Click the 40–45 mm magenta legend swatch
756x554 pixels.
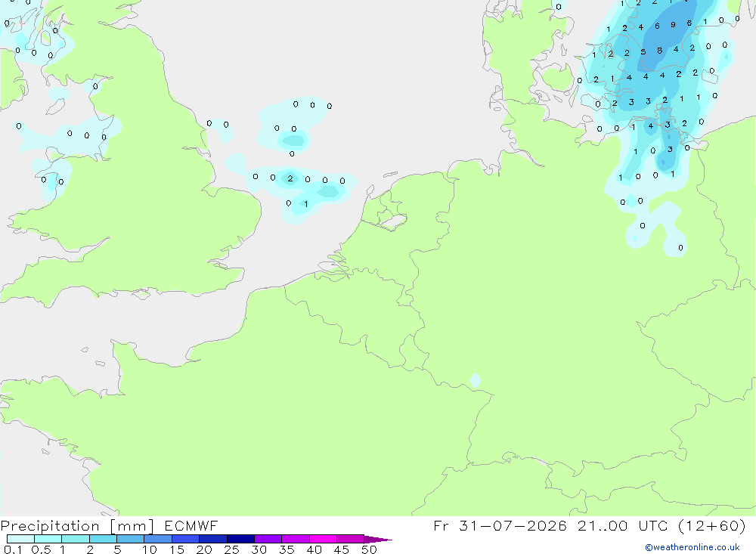[x=323, y=539]
